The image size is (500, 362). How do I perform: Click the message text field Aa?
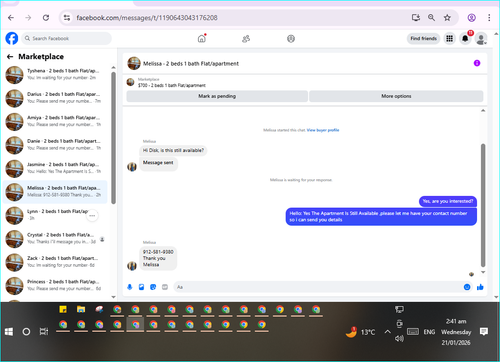pos(317,287)
